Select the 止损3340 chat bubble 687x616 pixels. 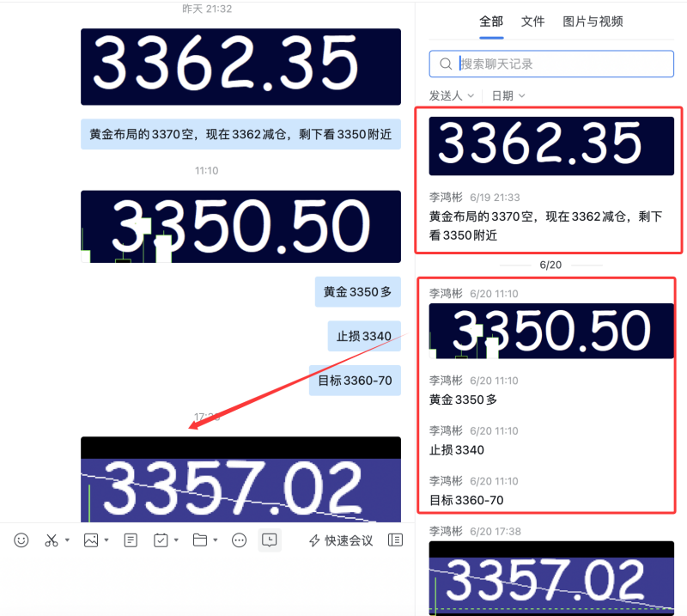tap(364, 336)
